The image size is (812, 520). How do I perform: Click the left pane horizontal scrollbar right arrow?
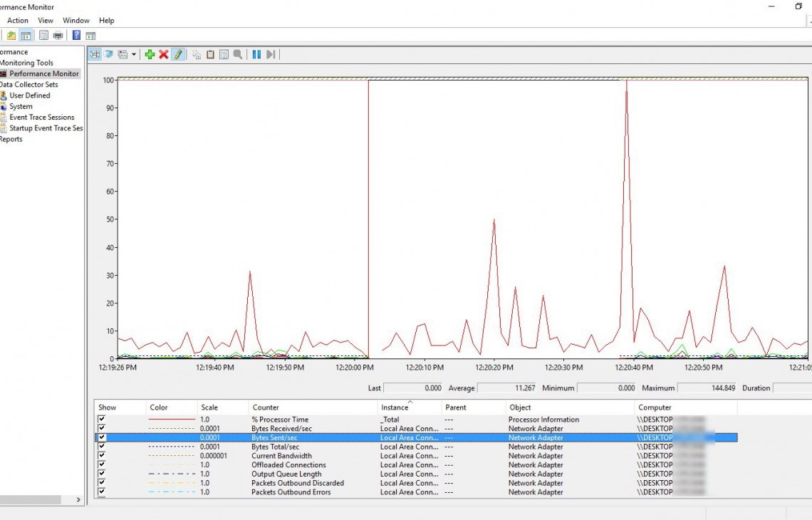coord(78,500)
